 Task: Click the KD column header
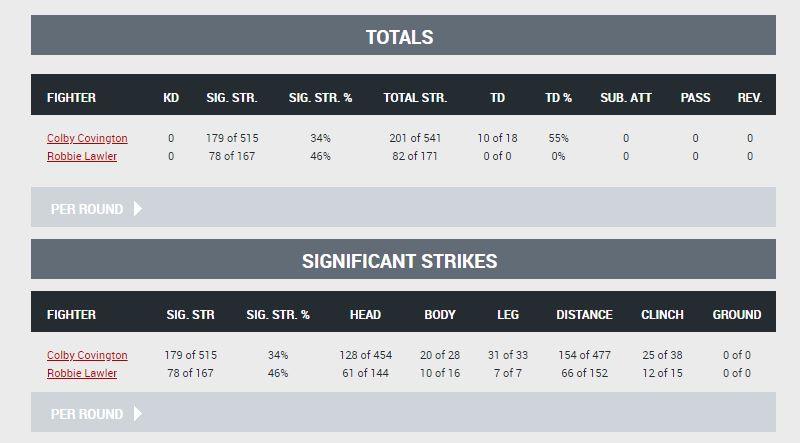171,97
